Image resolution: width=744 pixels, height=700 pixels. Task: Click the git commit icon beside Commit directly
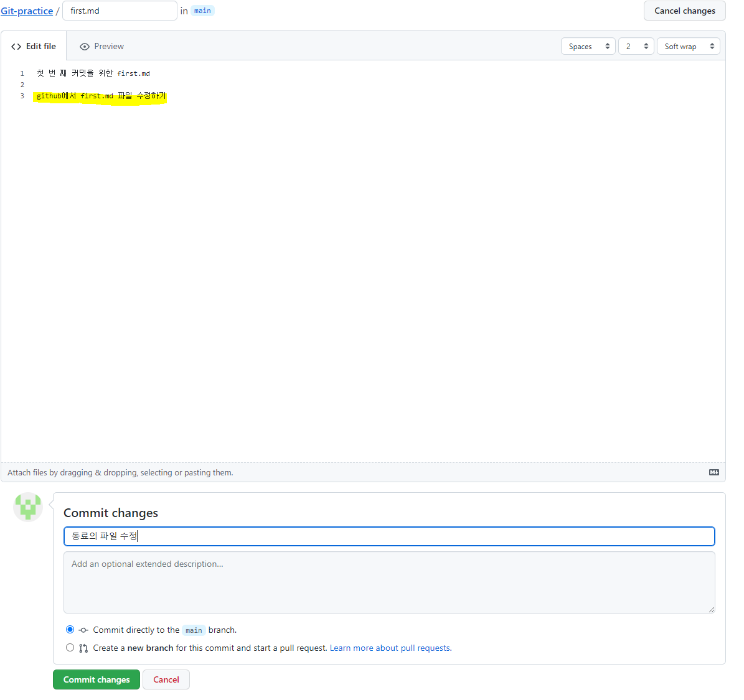click(x=83, y=630)
